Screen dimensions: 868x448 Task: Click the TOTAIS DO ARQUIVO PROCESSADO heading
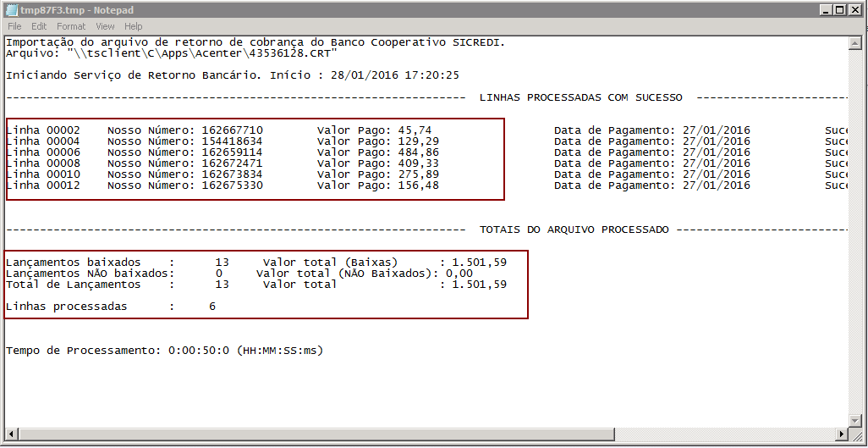[x=574, y=230]
